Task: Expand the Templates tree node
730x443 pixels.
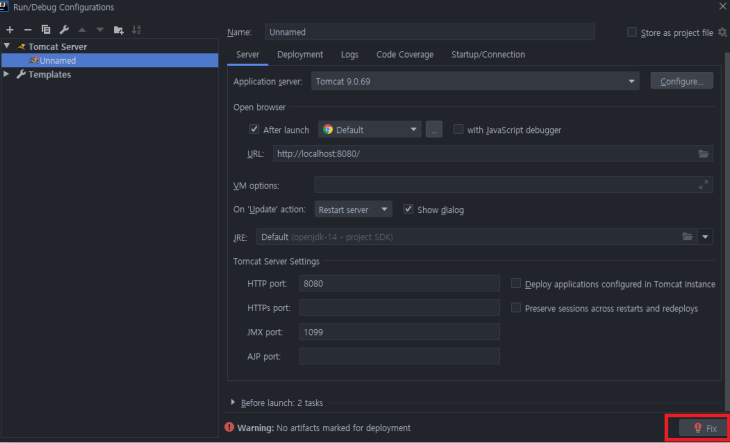Action: pyautogui.click(x=7, y=74)
